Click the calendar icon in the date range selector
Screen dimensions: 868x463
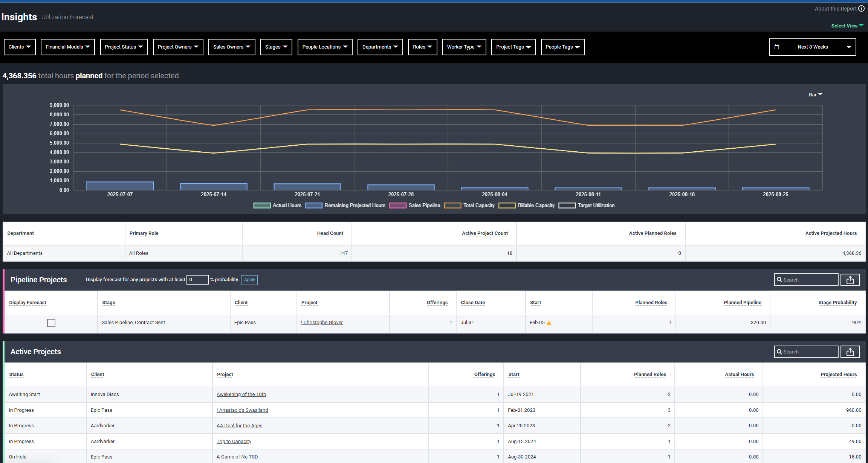(777, 47)
